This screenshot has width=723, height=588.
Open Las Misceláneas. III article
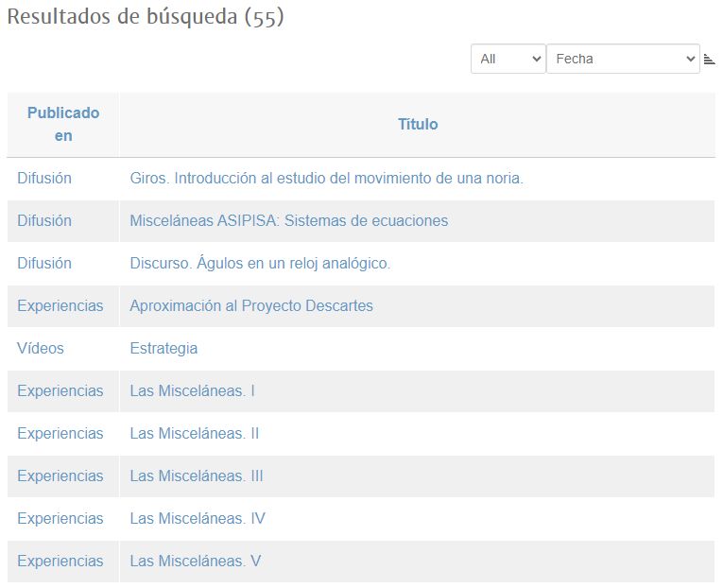tap(196, 476)
